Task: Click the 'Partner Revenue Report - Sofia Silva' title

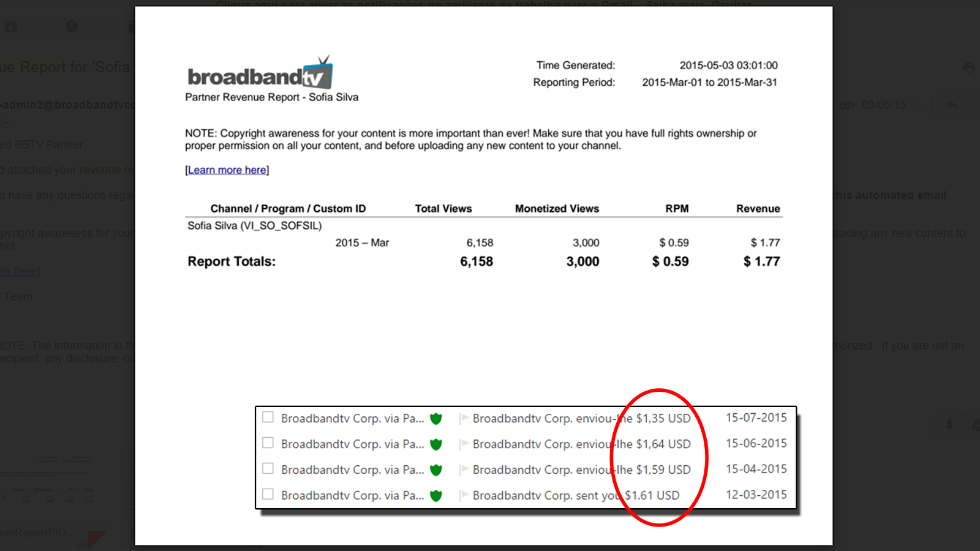Action: tap(272, 97)
